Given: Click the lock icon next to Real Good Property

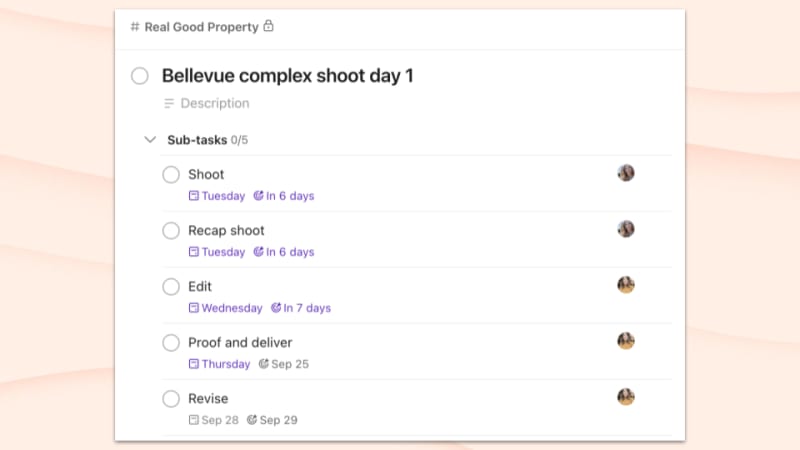Looking at the screenshot, I should pyautogui.click(x=268, y=26).
